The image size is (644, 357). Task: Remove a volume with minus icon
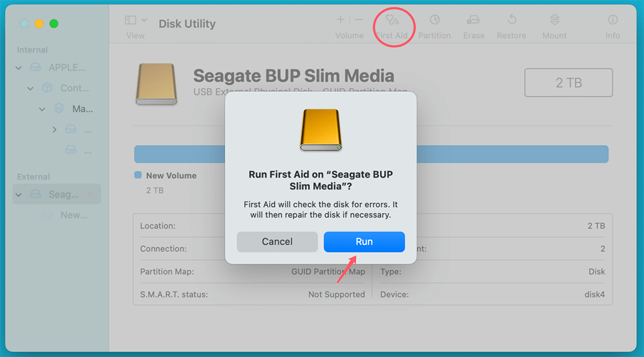tap(359, 20)
